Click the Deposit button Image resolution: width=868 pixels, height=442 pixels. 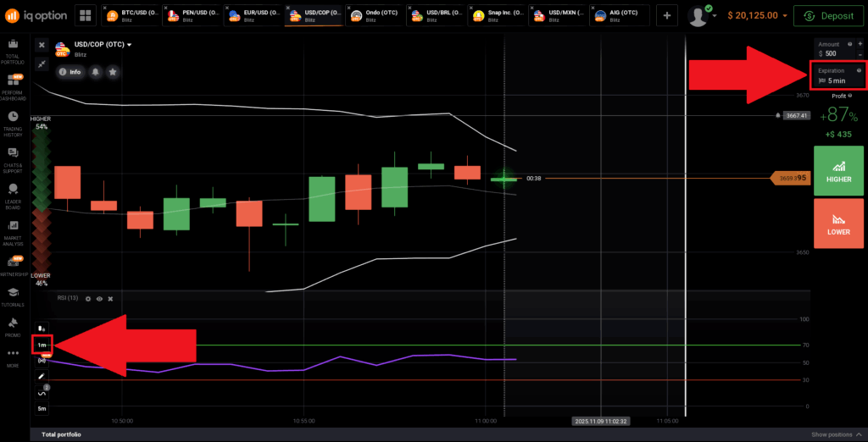pyautogui.click(x=828, y=15)
